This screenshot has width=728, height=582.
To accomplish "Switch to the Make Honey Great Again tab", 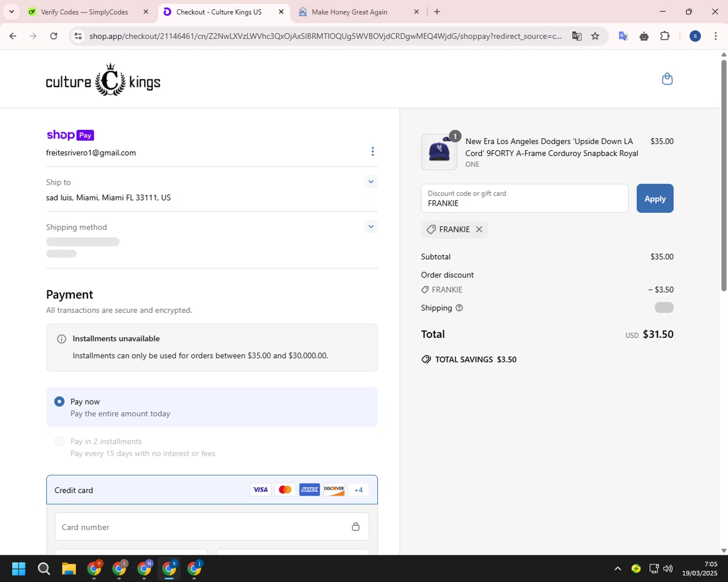I will (x=349, y=12).
